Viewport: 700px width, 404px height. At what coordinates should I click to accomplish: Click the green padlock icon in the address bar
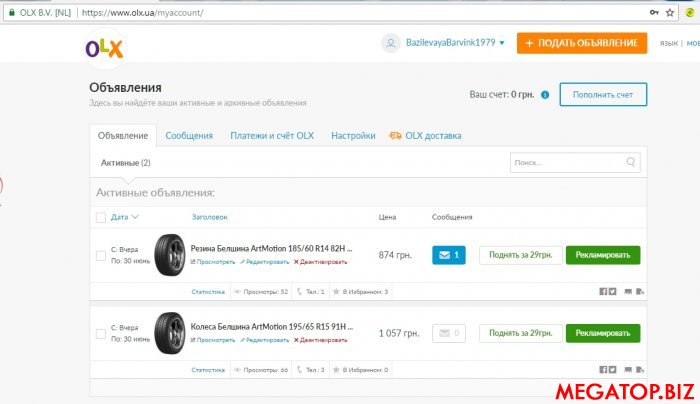(x=12, y=12)
